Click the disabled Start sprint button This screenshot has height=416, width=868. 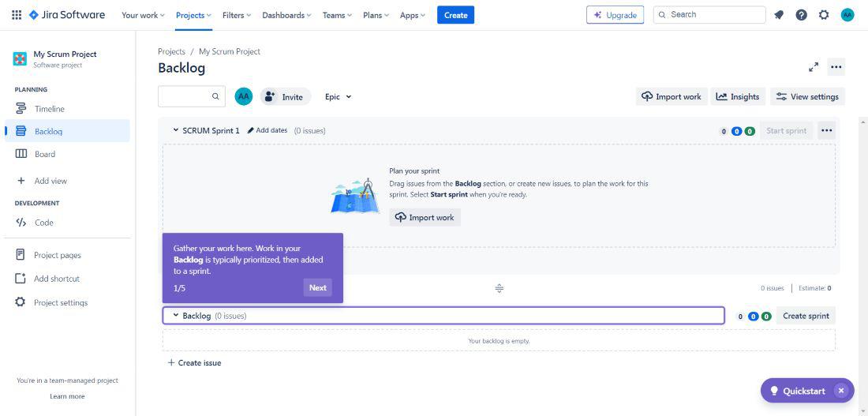pos(786,131)
